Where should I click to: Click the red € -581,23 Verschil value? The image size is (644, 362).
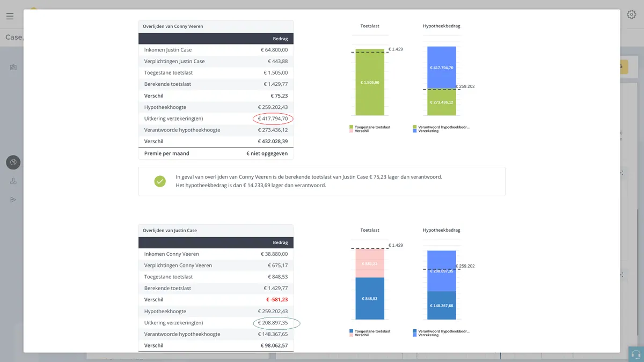[x=277, y=300]
